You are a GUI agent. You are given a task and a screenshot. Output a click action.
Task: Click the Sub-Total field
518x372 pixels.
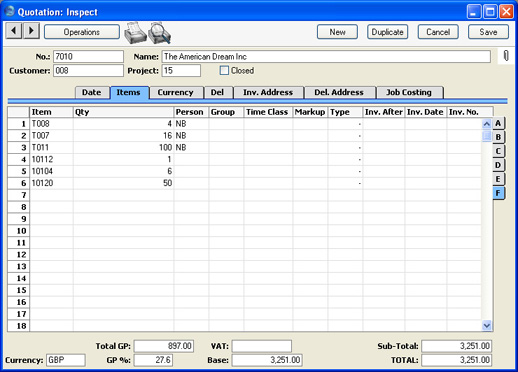click(x=457, y=346)
